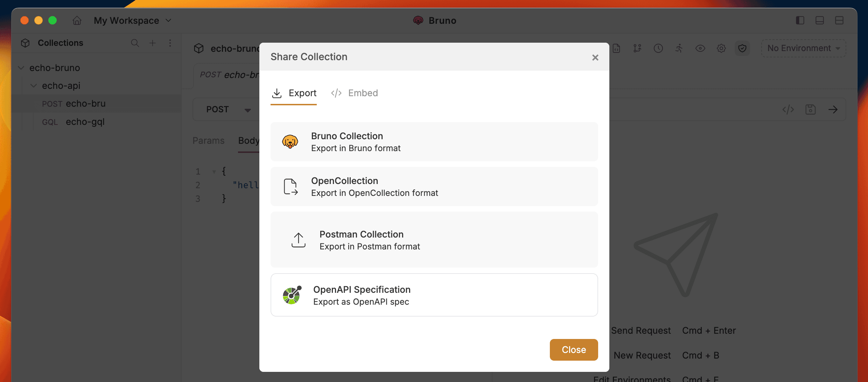This screenshot has width=868, height=382.
Task: Export as Postman Collection
Action: (434, 240)
